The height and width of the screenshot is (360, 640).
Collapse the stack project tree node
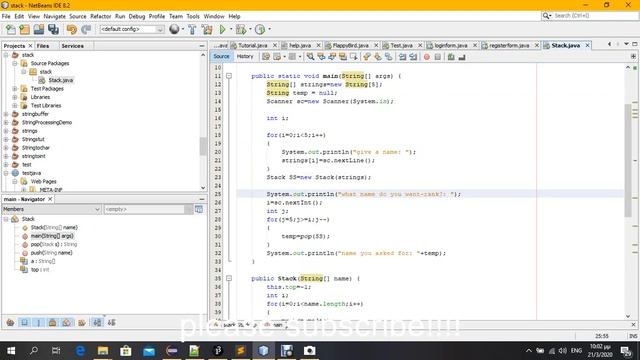point(6,55)
